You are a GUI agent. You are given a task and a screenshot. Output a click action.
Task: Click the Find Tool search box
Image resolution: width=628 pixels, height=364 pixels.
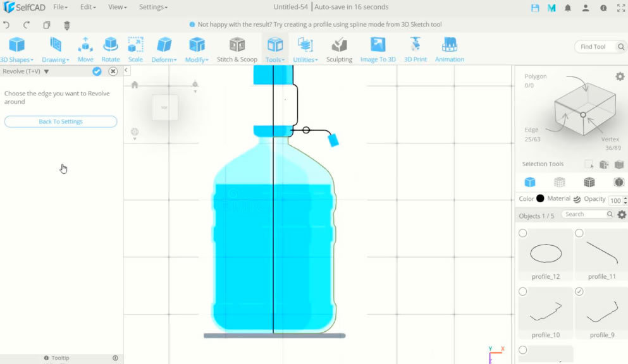click(600, 47)
